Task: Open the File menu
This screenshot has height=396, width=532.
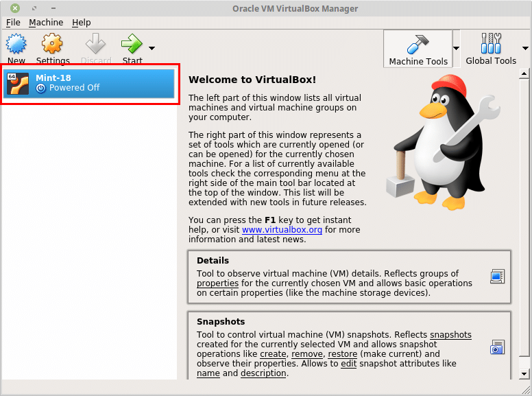Action: point(13,23)
